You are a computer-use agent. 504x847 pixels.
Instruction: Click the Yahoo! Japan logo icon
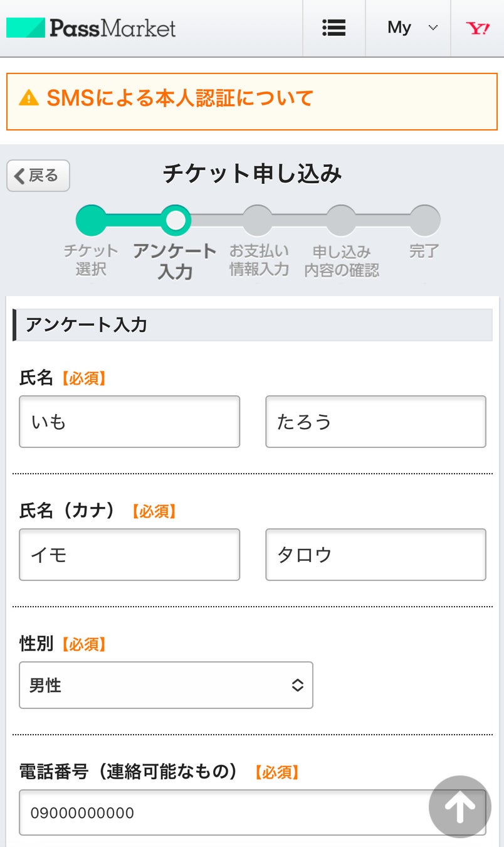coord(477,28)
